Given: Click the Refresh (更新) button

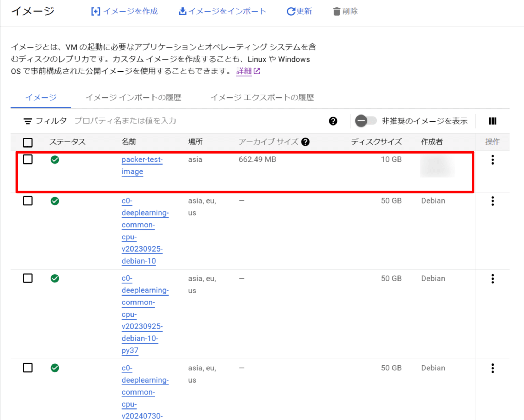Looking at the screenshot, I should (299, 11).
